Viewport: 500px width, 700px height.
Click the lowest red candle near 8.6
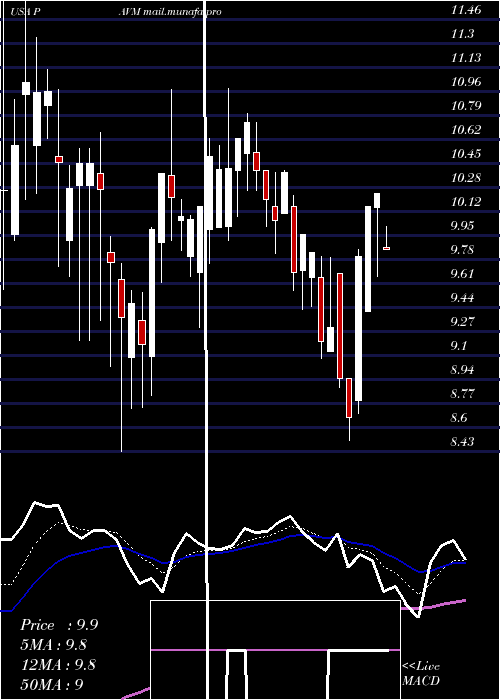(349, 398)
